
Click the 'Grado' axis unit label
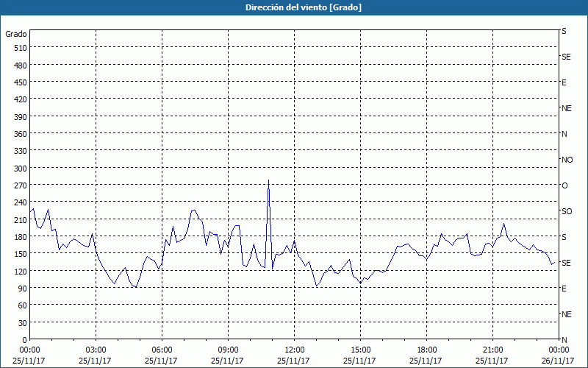[x=16, y=34]
